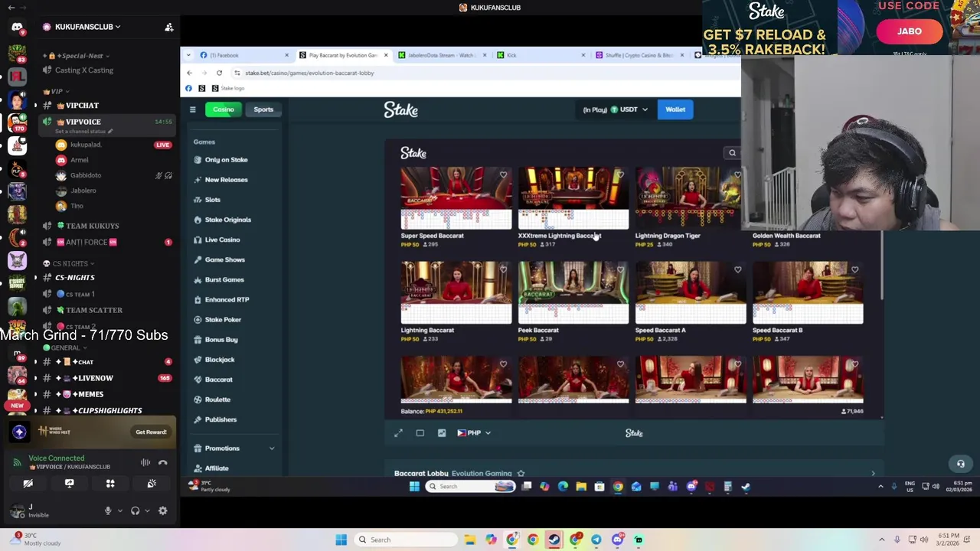Image resolution: width=980 pixels, height=551 pixels.
Task: Disconnect from voice with the hang-up icon
Action: pos(162,462)
